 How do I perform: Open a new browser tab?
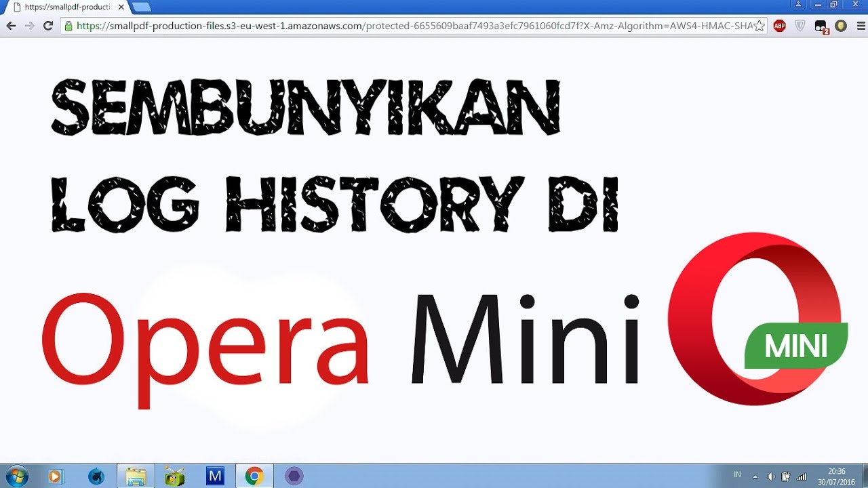point(141,7)
